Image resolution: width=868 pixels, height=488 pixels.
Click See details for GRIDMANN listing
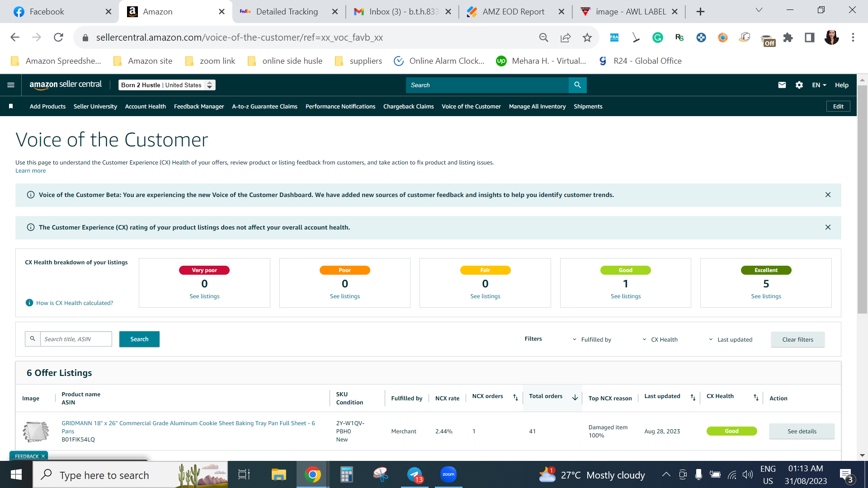click(x=802, y=431)
